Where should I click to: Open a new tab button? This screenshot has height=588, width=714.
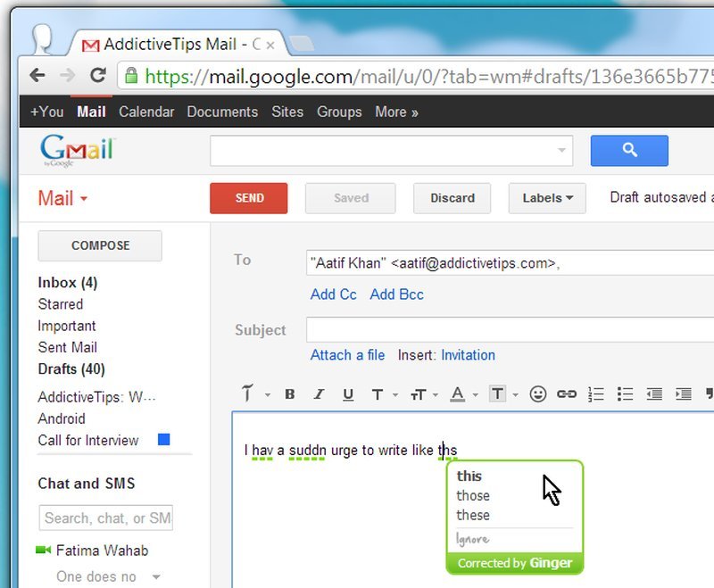pos(302,44)
